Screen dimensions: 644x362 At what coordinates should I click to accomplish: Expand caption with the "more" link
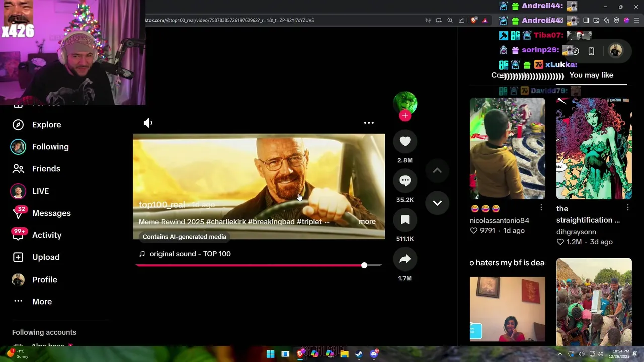pos(367,222)
